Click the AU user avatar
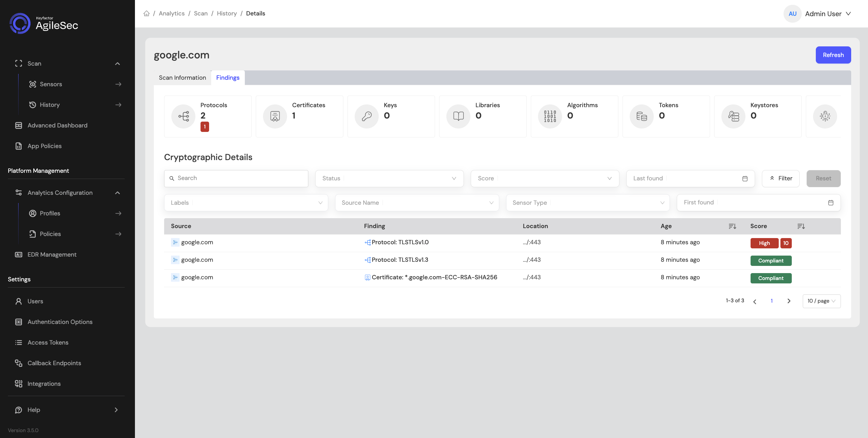This screenshot has width=868, height=438. (x=792, y=14)
